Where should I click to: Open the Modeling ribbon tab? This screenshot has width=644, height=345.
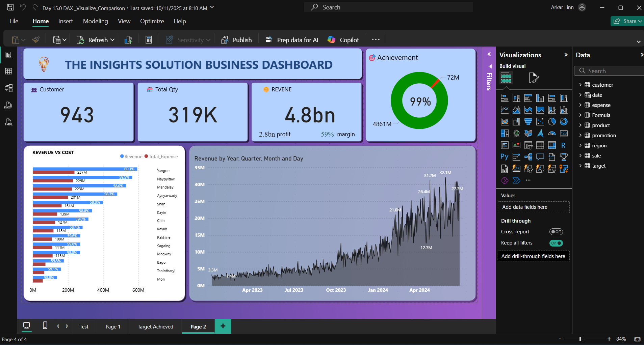click(95, 21)
